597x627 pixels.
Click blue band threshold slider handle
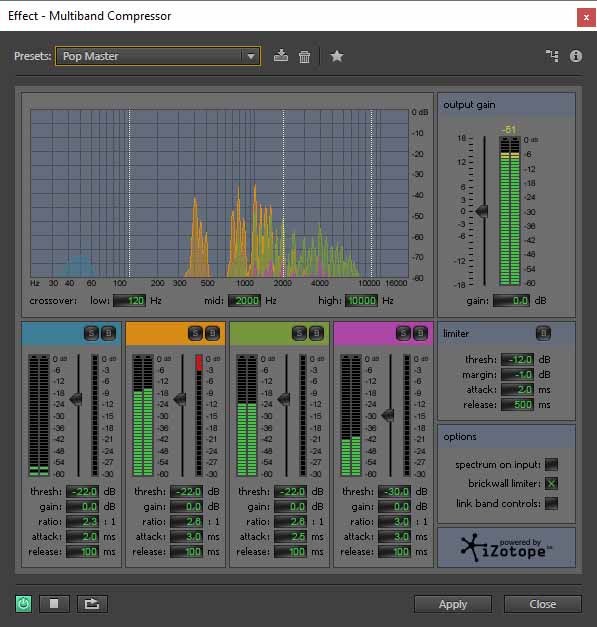click(76, 399)
